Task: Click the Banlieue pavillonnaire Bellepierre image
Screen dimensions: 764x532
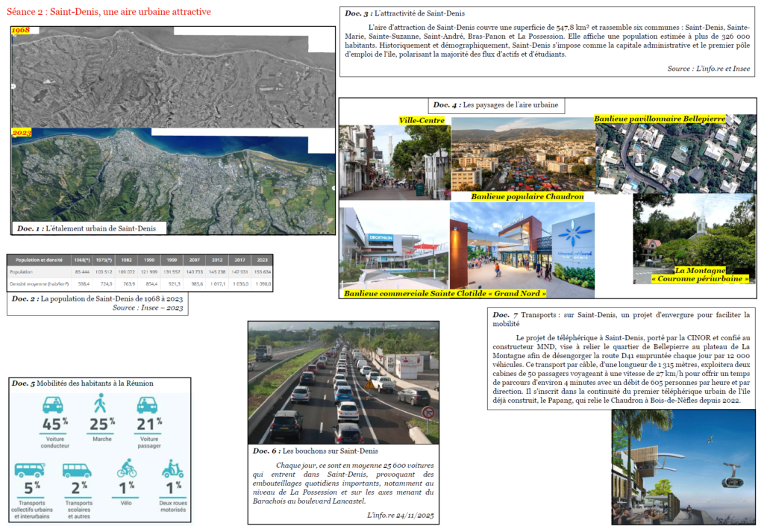Action: point(675,154)
